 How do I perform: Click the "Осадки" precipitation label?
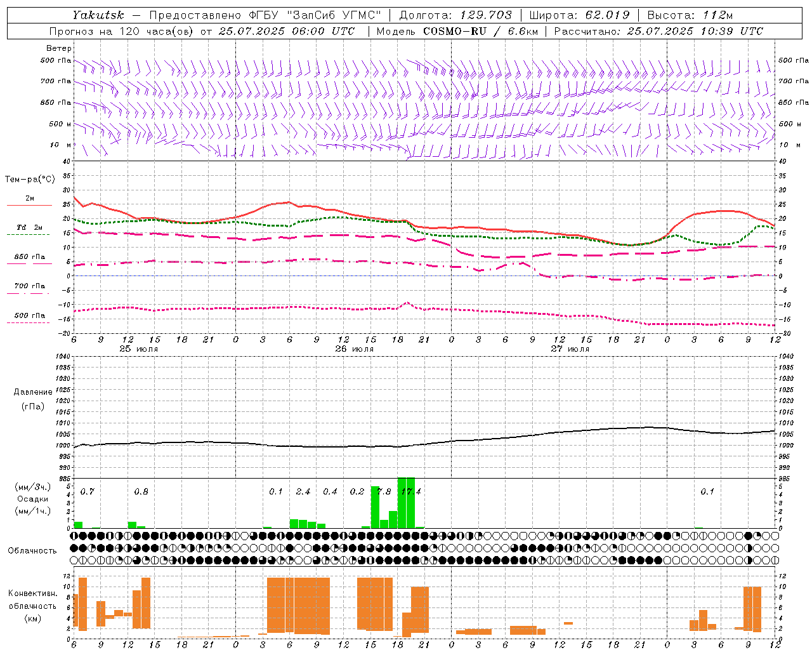click(33, 499)
